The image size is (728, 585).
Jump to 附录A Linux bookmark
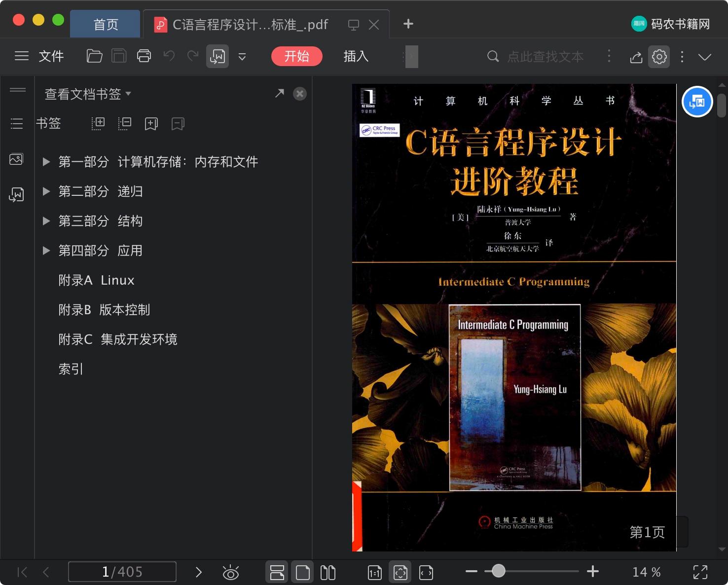pyautogui.click(x=96, y=280)
